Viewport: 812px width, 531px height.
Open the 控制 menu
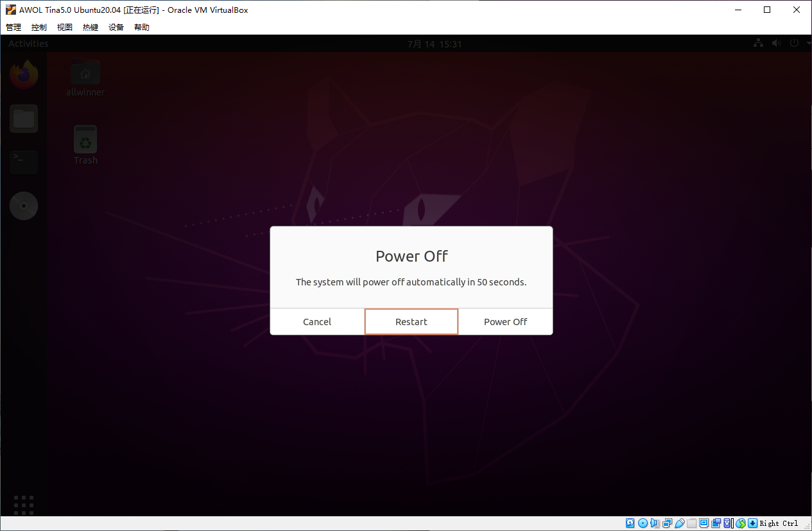coord(39,28)
